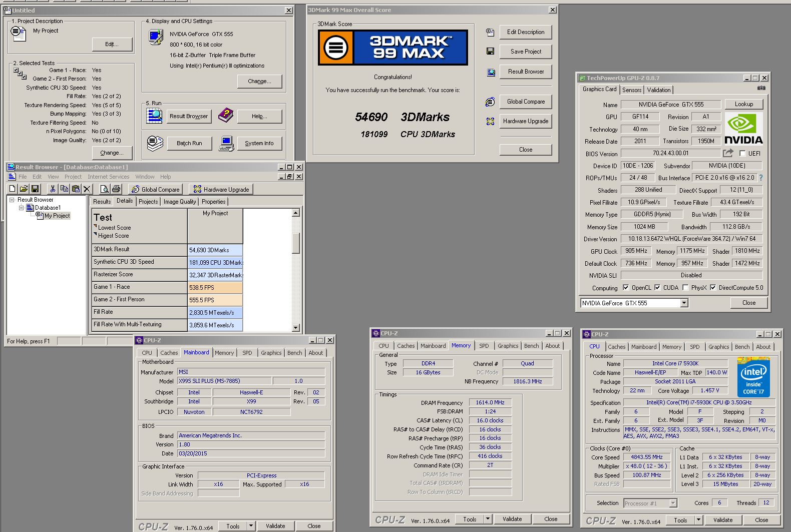Click Printer icon in Result Browser toolbar
This screenshot has height=532, width=791.
[116, 189]
